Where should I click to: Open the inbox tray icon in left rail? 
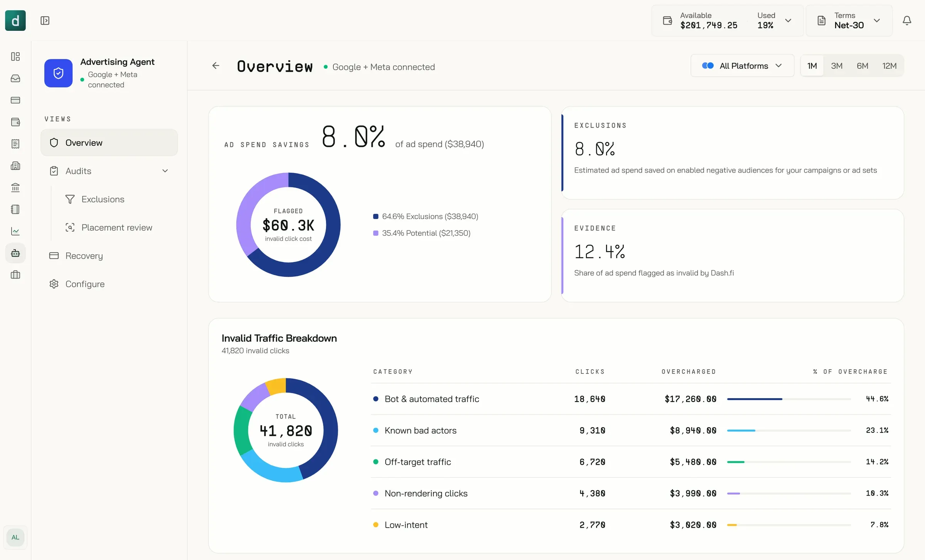coord(15,78)
